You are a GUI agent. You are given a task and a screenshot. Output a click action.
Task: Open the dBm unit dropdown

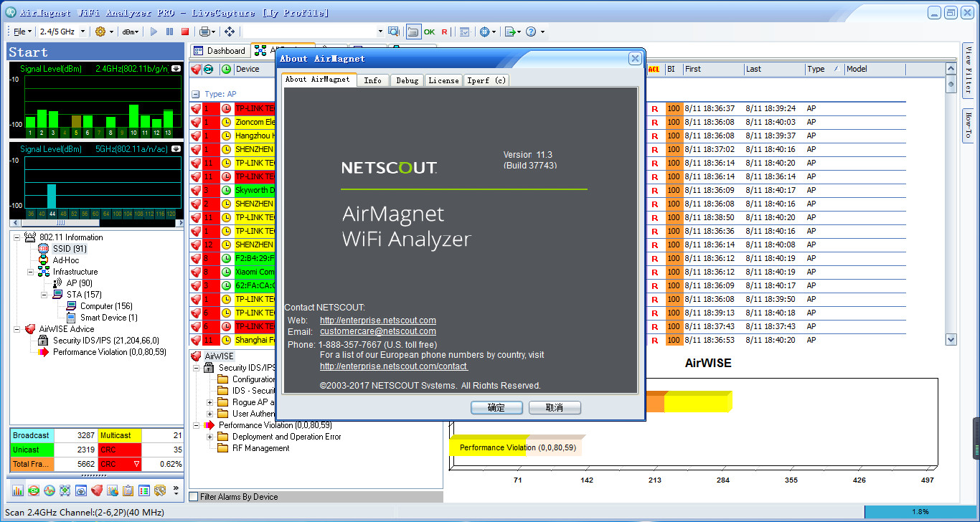coord(130,31)
